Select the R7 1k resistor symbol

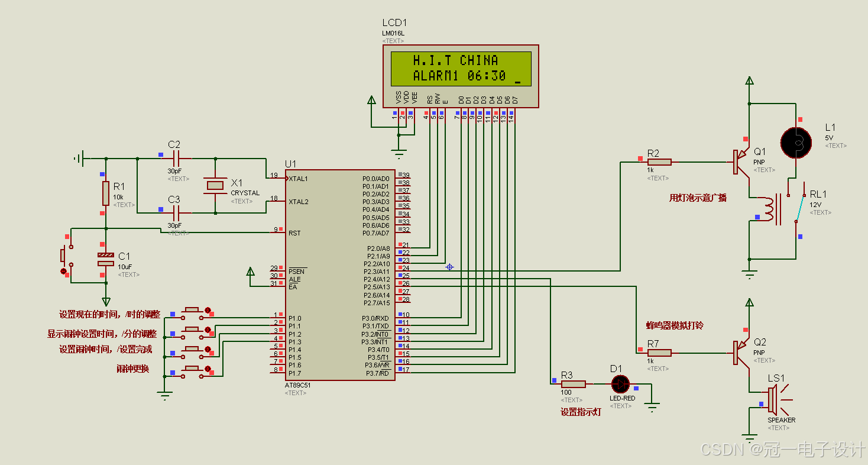pos(659,353)
